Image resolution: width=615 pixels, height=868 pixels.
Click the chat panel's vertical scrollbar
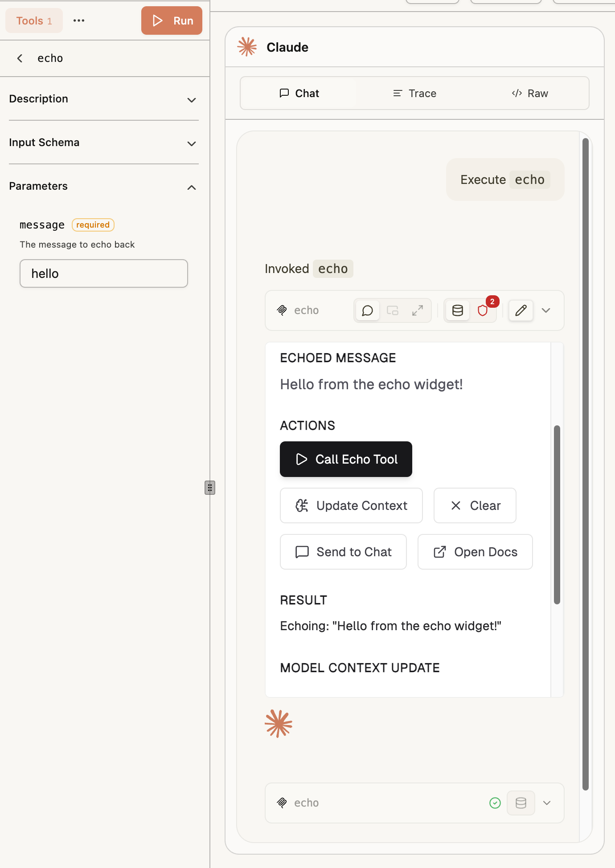coord(586,465)
